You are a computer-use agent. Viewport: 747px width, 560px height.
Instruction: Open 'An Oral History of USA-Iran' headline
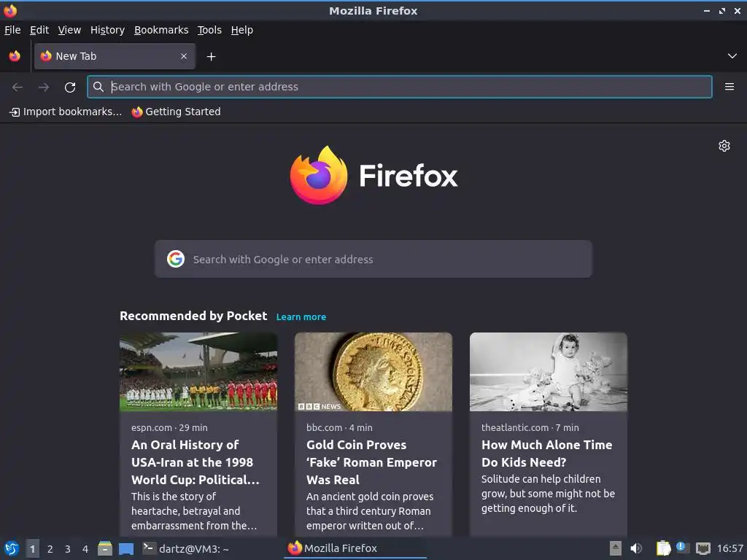pyautogui.click(x=196, y=462)
